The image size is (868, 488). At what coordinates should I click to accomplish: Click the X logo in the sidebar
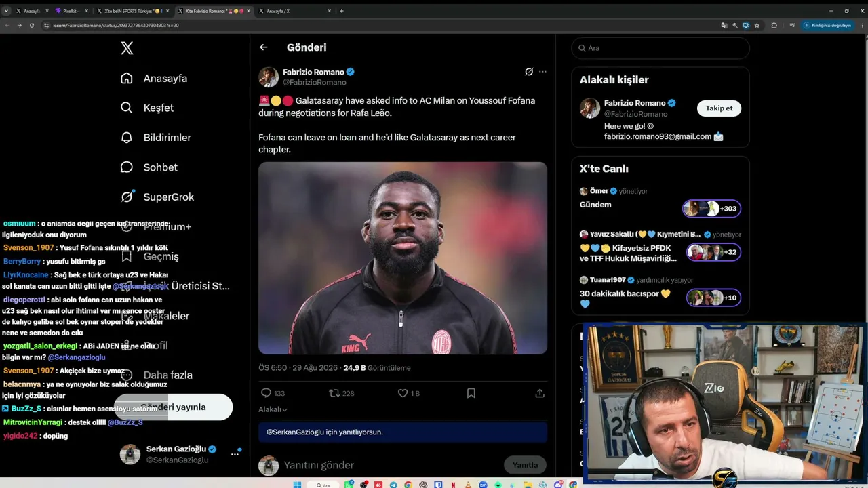point(127,48)
